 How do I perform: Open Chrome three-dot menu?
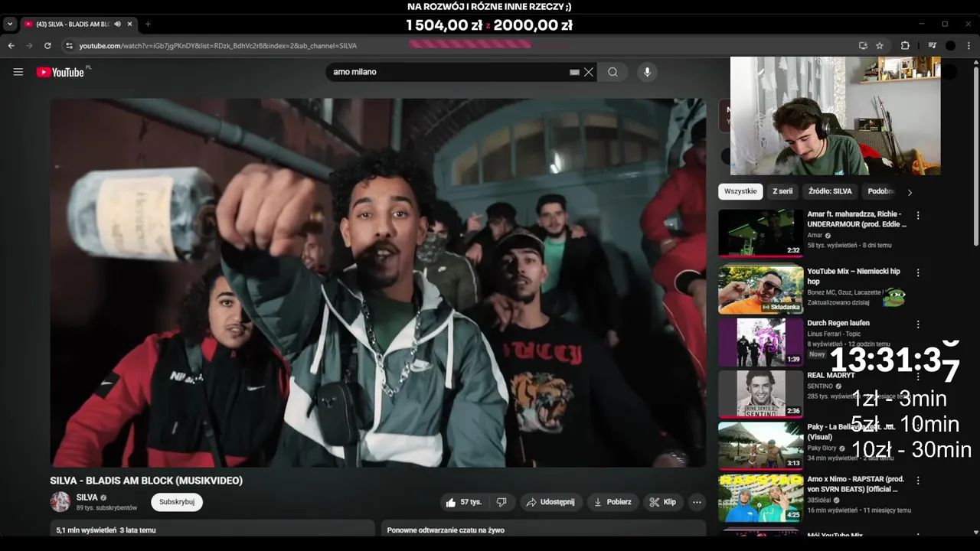tap(969, 46)
